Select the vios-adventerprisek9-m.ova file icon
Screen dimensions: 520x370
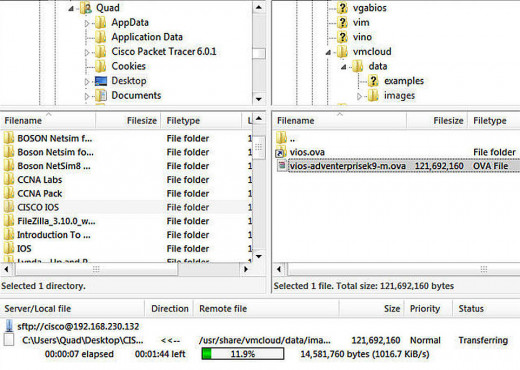tap(282, 166)
